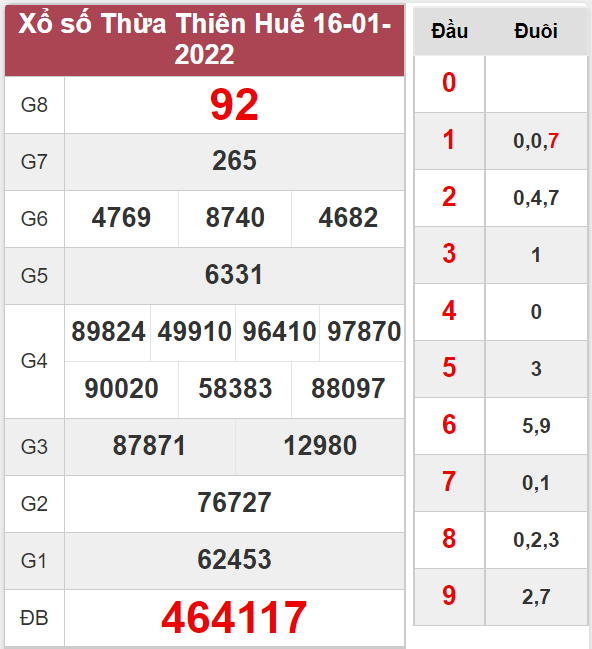Screen dimensions: 592x649
Task: Select the red head digit 6
Action: [x=449, y=425]
